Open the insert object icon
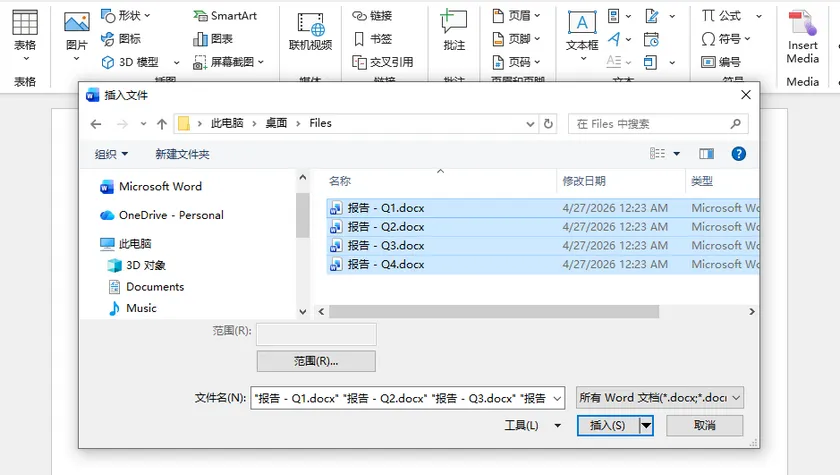Screen dimensions: 840x475 tap(650, 62)
